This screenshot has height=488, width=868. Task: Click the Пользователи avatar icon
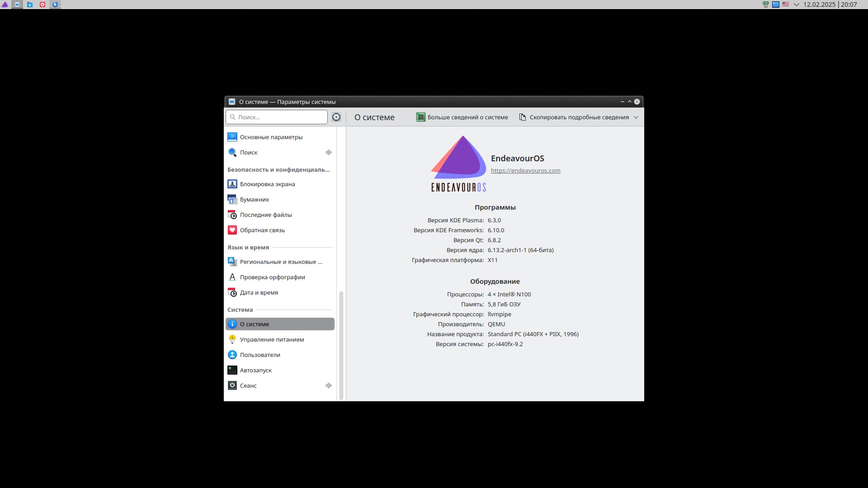point(232,355)
